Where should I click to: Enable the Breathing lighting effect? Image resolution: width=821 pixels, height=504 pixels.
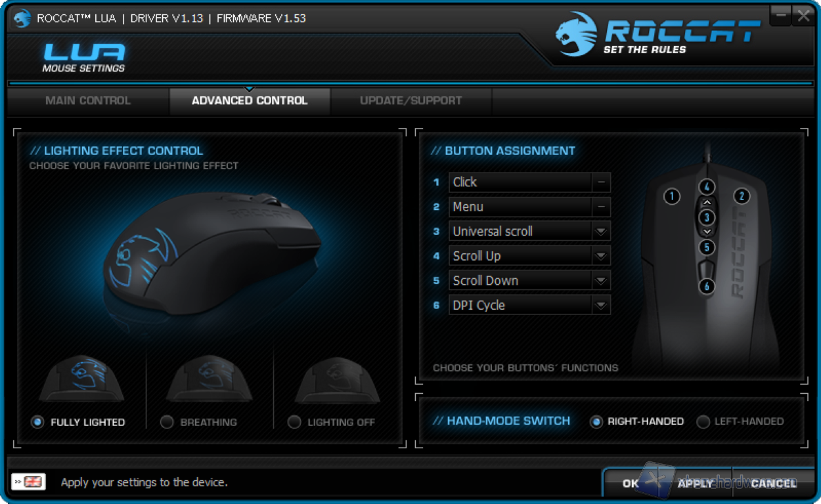click(x=167, y=422)
